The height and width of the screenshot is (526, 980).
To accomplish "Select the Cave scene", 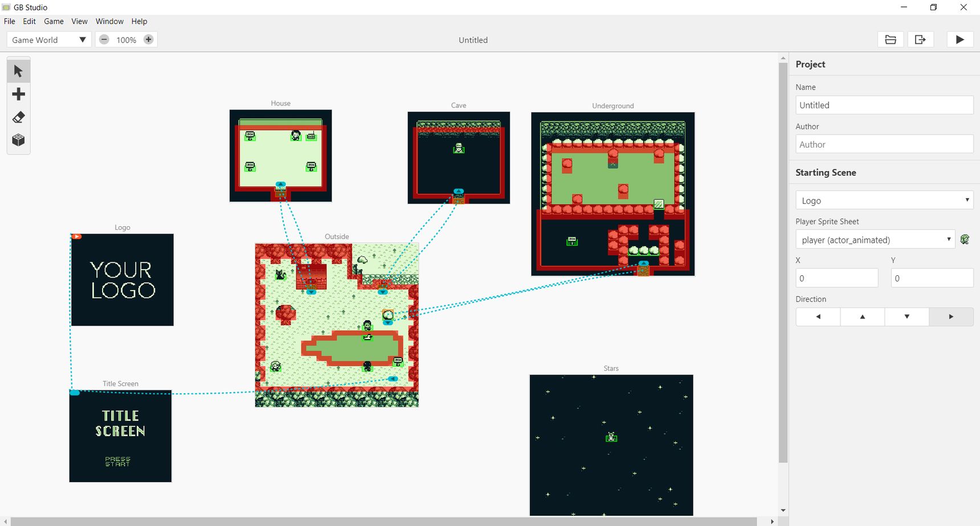I will click(459, 157).
